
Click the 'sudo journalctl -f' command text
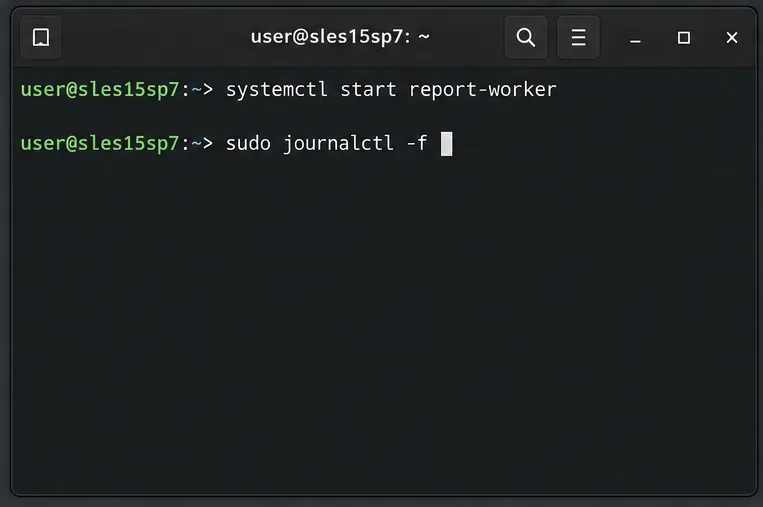327,144
